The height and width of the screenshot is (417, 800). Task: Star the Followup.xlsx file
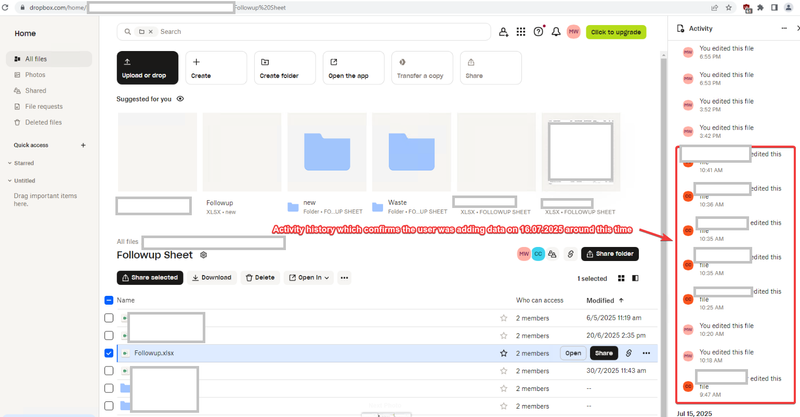504,353
